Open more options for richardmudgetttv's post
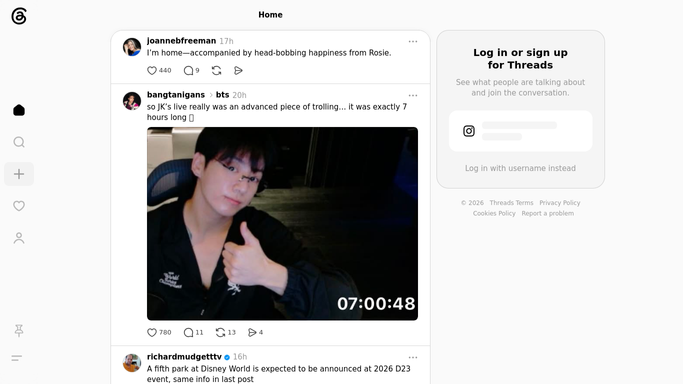The width and height of the screenshot is (683, 384). 413,357
